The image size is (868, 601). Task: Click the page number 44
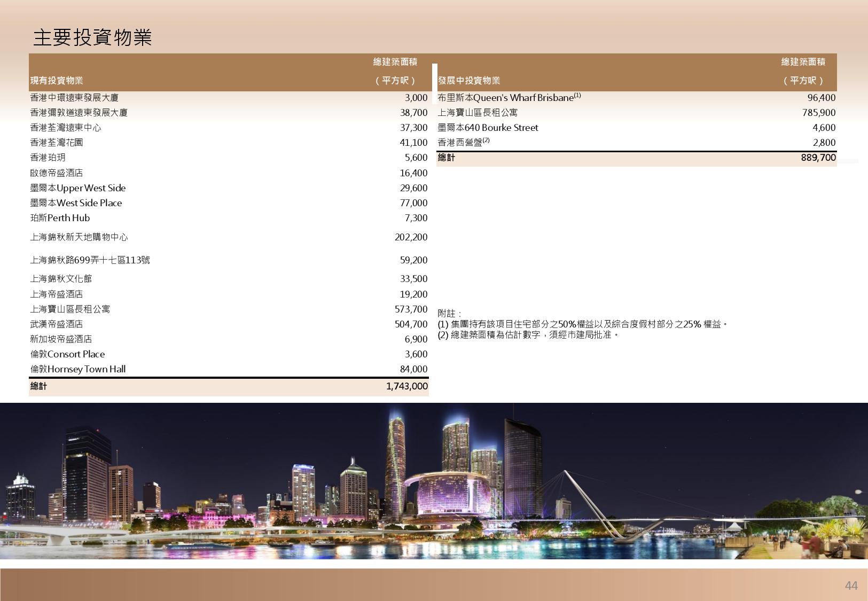tap(851, 586)
